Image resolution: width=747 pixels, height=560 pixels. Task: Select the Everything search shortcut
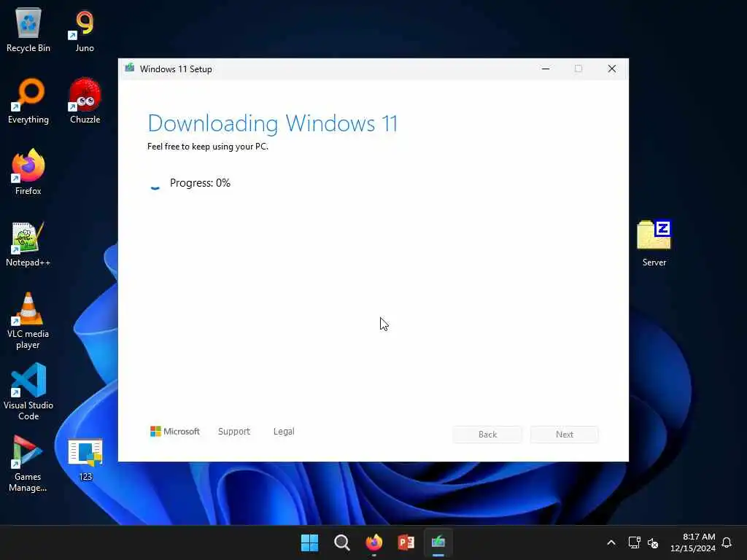[28, 101]
